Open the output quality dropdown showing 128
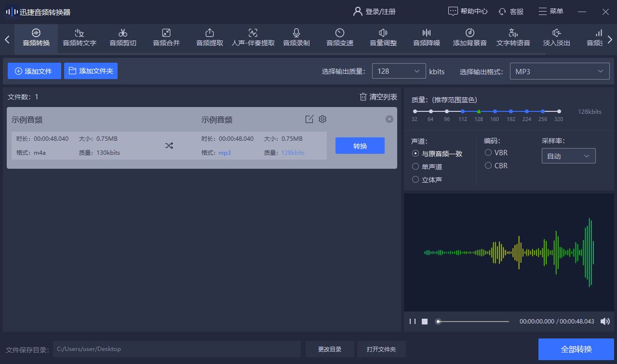 [399, 71]
